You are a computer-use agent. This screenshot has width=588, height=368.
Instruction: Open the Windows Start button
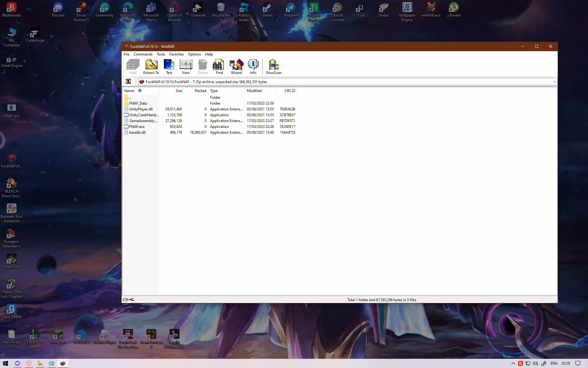click(x=5, y=363)
